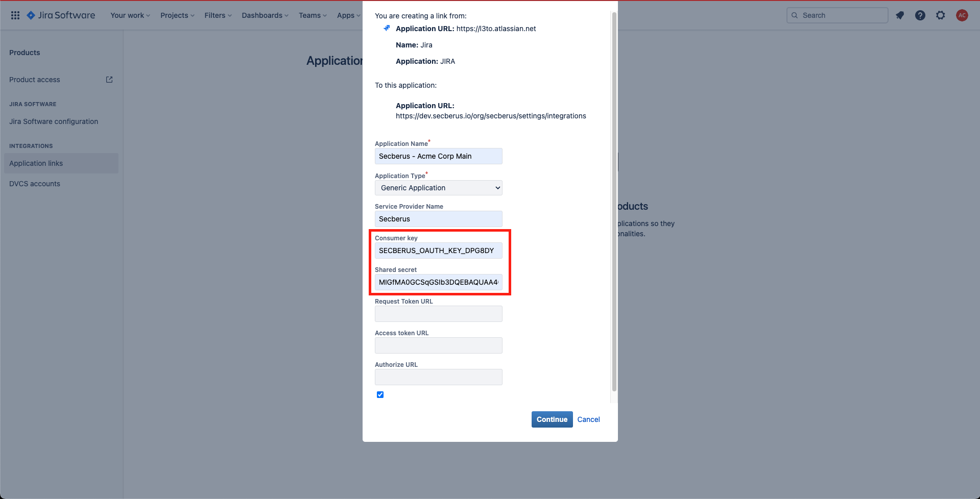Click the Product access external link icon
980x499 pixels.
coord(109,80)
